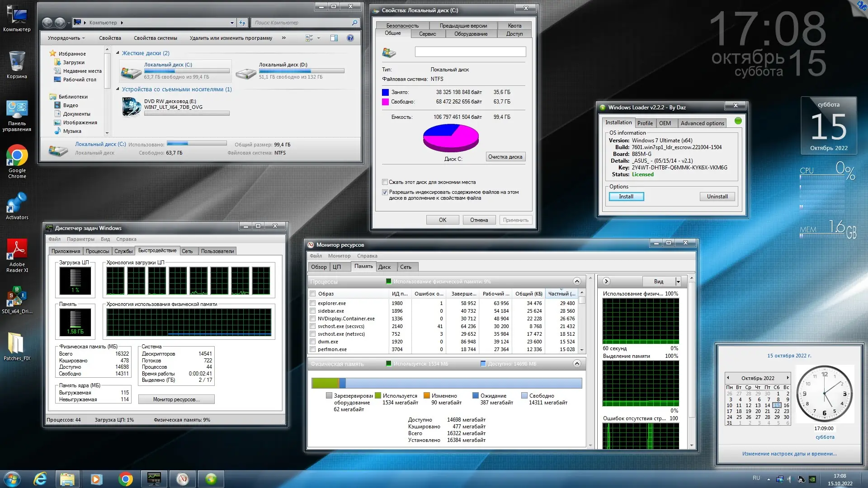Toggle the preview pane icon in Explorer
Viewport: 868px width, 488px height.
click(x=334, y=38)
